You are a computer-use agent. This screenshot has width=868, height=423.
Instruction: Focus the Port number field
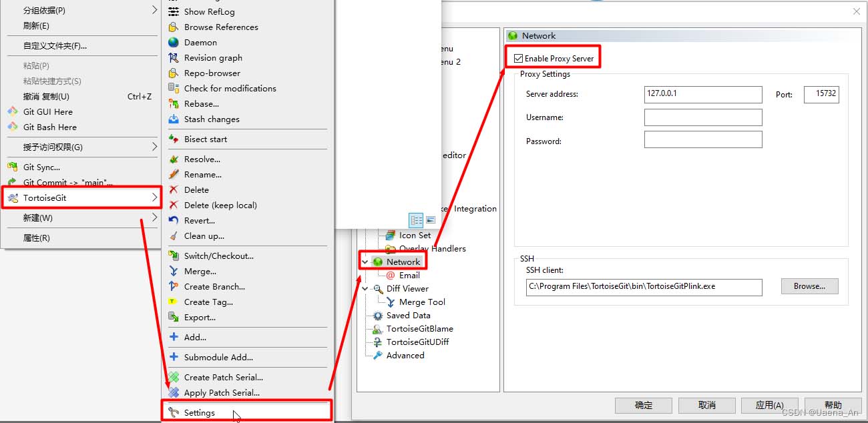pyautogui.click(x=821, y=94)
